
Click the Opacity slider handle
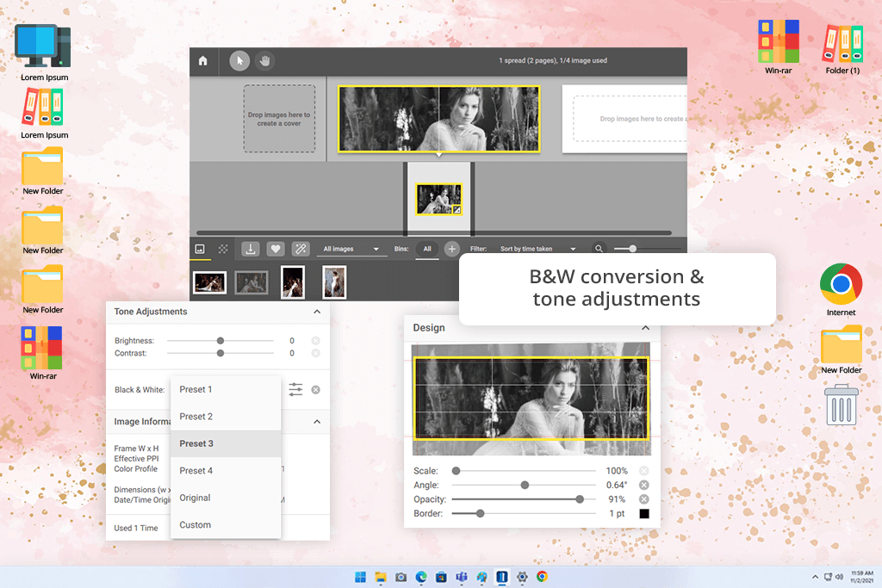coord(580,499)
